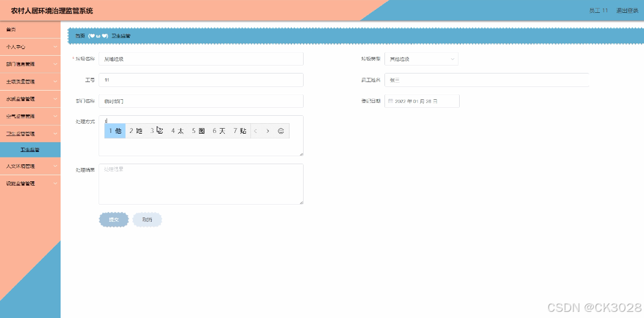Focus the 工号 input field
644x318 pixels.
pyautogui.click(x=201, y=80)
